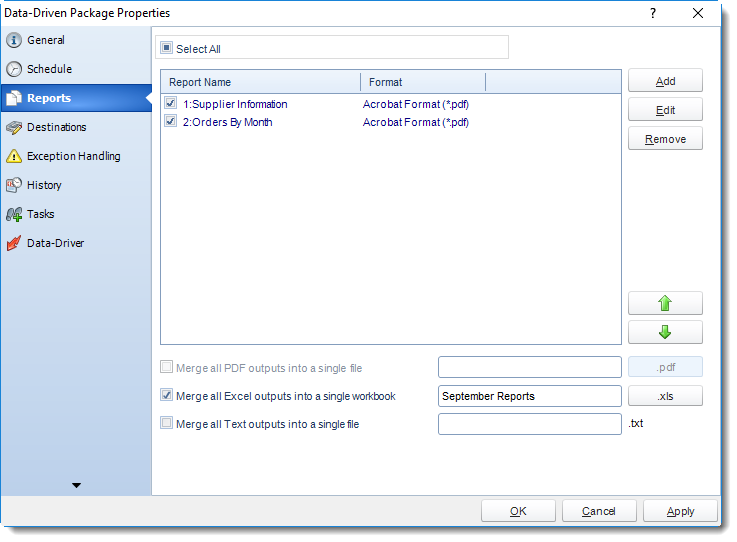Viewport: 737px width, 542px height.
Task: Click the Reports documents icon
Action: click(x=14, y=98)
